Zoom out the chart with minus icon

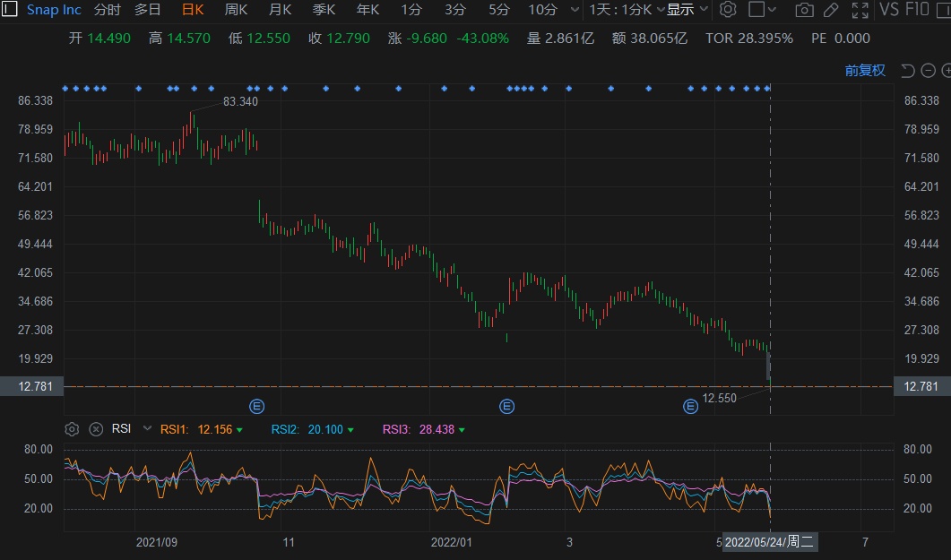pyautogui.click(x=928, y=71)
